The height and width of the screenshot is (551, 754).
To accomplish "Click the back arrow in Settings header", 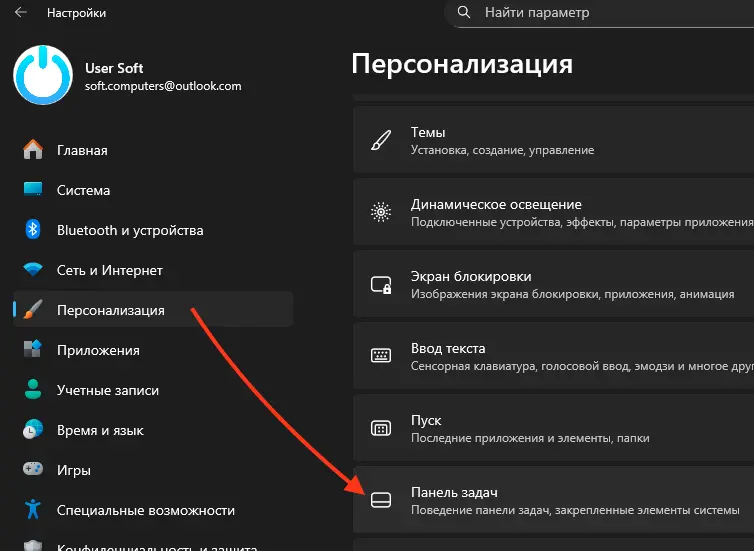I will [x=20, y=13].
